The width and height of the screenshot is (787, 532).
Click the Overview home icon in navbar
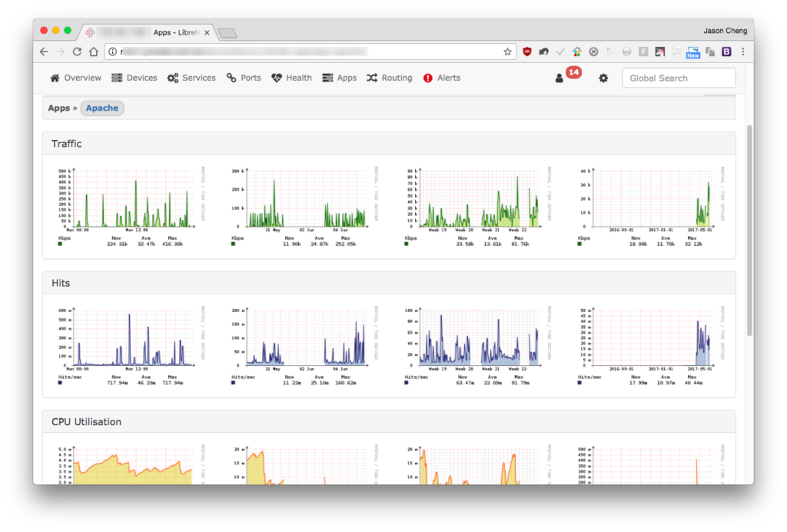point(55,78)
